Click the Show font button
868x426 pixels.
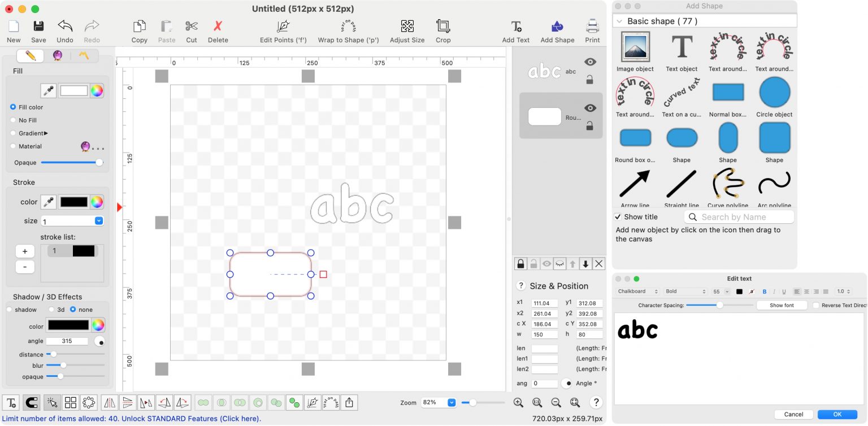[x=781, y=305]
